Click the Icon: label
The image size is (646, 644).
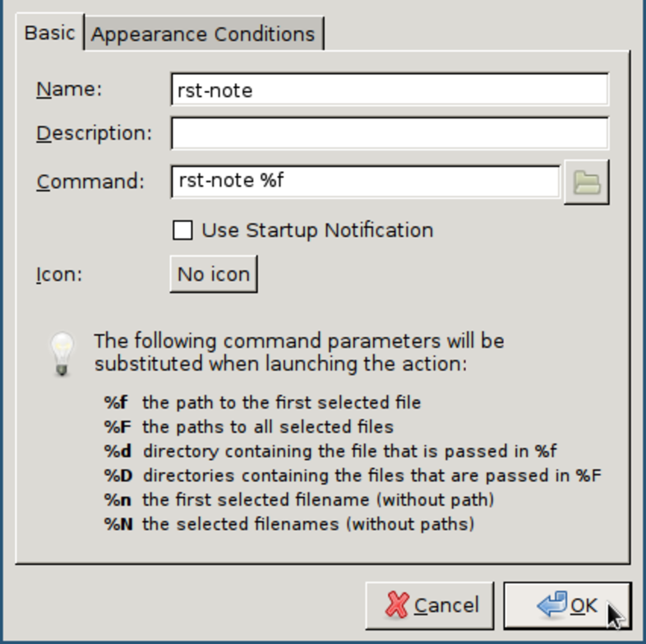click(x=59, y=274)
